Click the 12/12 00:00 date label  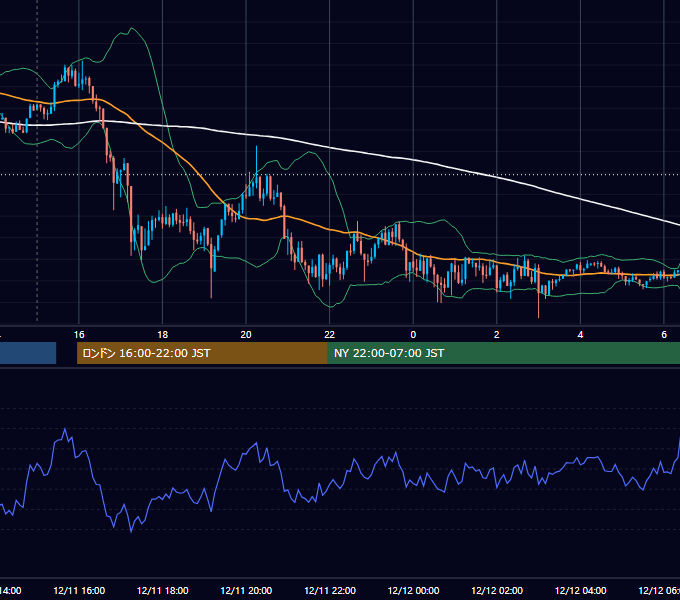(x=413, y=590)
